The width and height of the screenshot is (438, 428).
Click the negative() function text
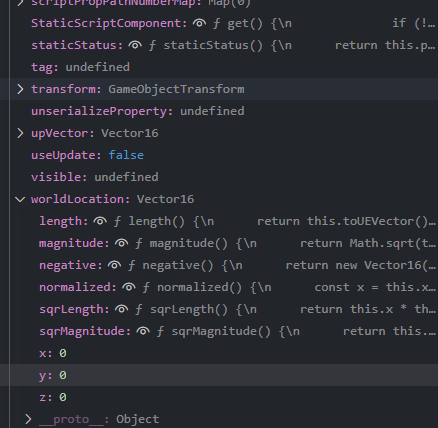(x=178, y=265)
